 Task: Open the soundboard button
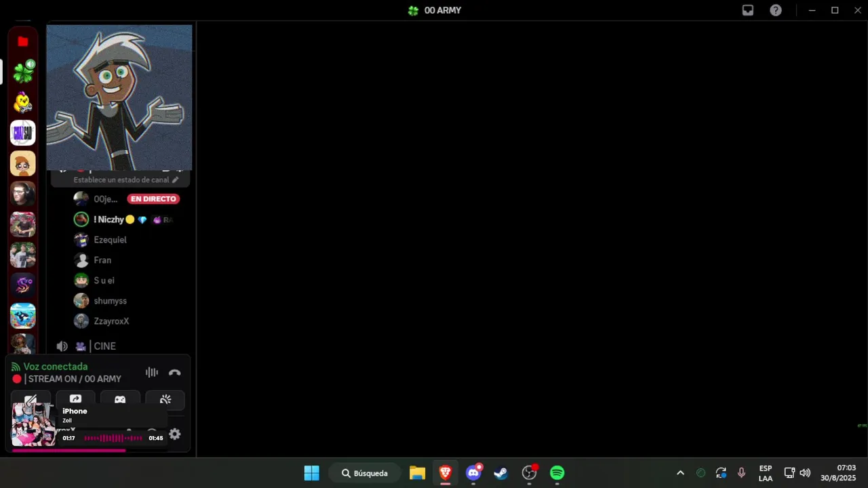(x=165, y=399)
